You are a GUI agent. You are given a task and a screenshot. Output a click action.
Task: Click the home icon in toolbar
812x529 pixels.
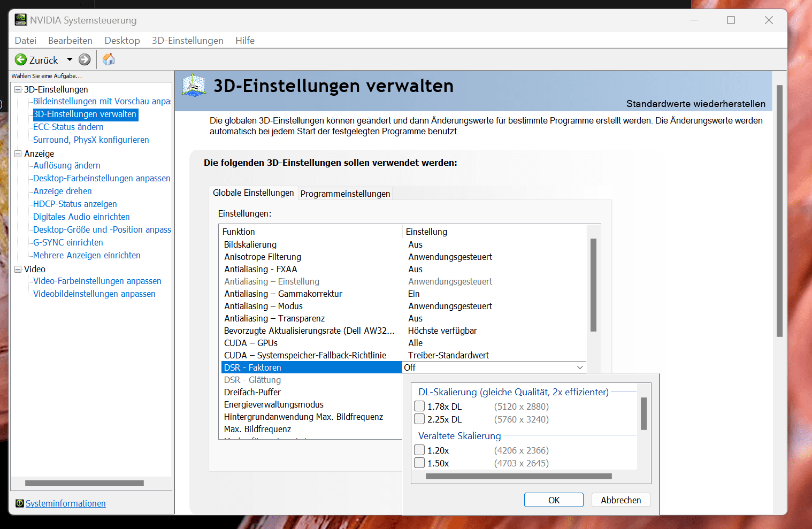click(109, 59)
